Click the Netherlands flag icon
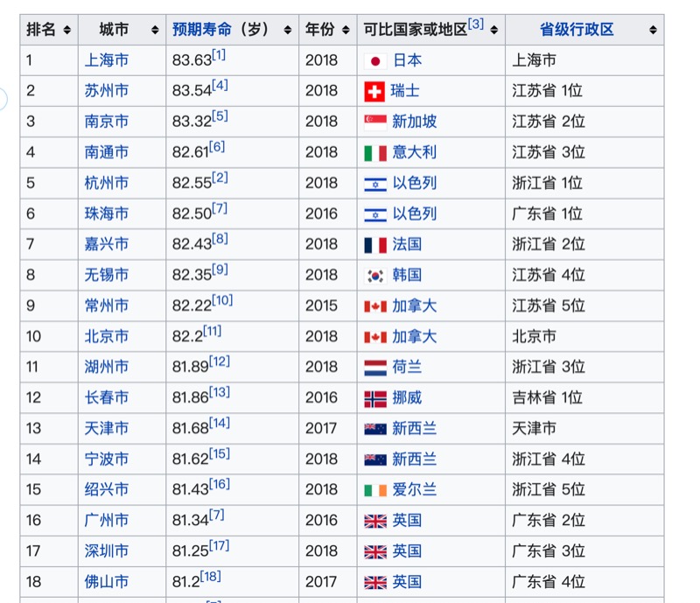The image size is (700, 603). tap(375, 367)
